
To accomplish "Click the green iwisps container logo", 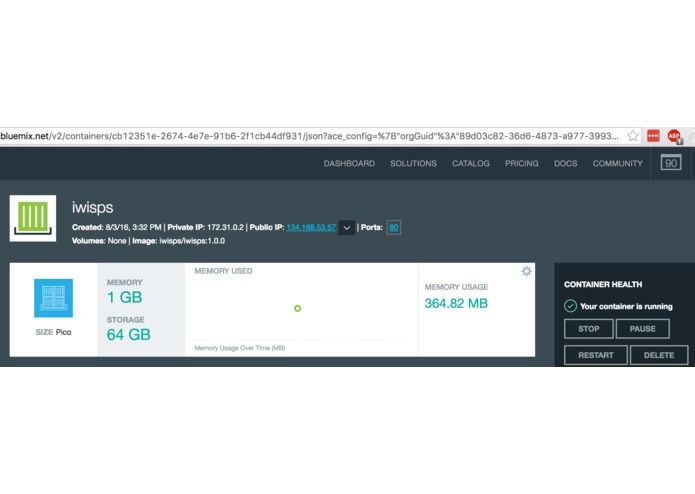I will [33, 218].
